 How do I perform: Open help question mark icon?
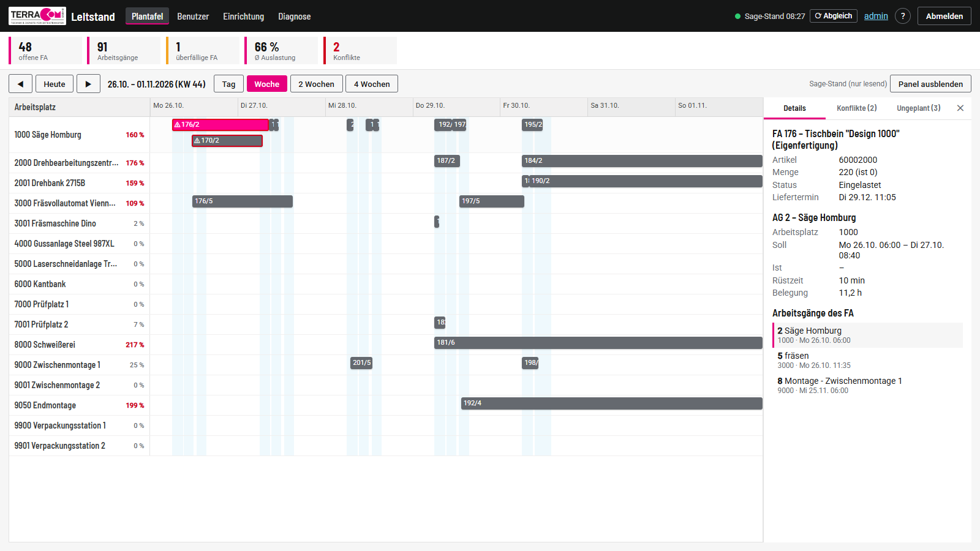tap(903, 16)
